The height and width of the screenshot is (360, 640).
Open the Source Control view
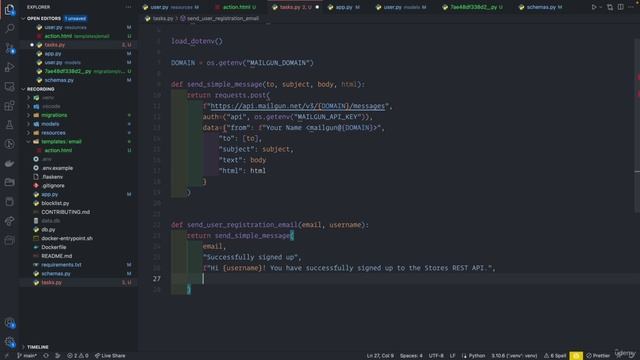[9, 48]
